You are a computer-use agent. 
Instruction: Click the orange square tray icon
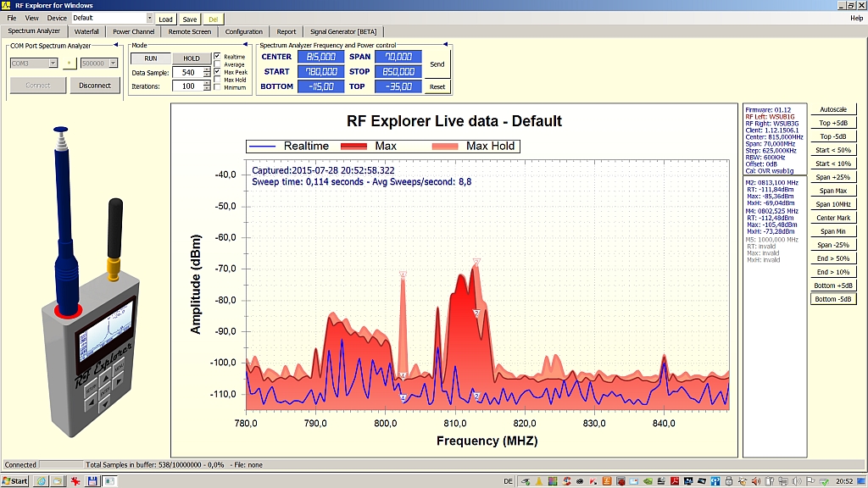pos(607,481)
